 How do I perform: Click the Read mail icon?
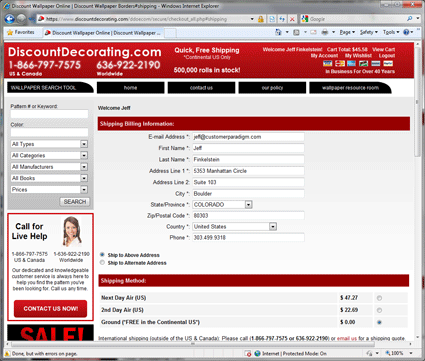pyautogui.click(x=313, y=32)
